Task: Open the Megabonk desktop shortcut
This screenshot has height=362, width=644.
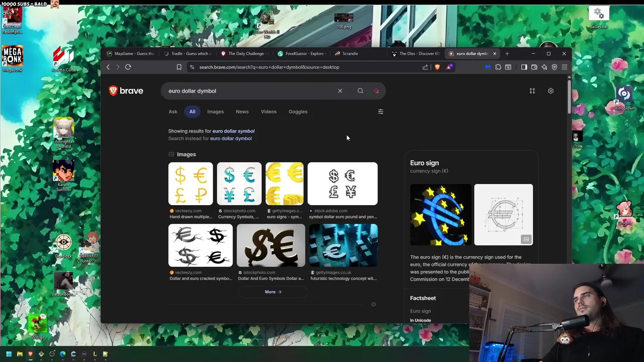Action: pyautogui.click(x=13, y=59)
